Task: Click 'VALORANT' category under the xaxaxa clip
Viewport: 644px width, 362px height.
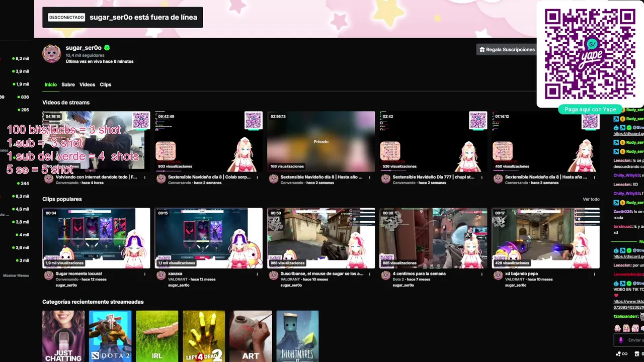Action: [178, 280]
